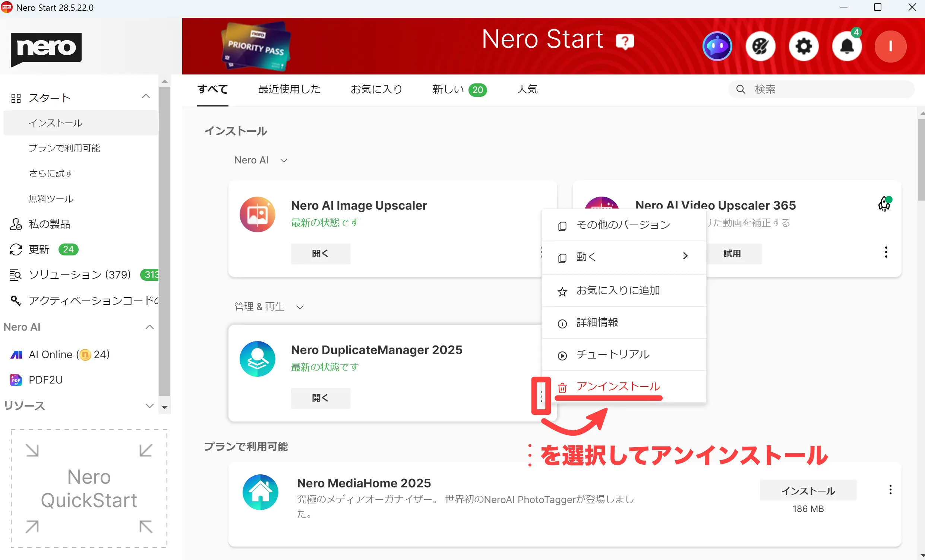
Task: Click the rocket icon on Nero AI Video Upscaler 365
Action: coord(885,204)
